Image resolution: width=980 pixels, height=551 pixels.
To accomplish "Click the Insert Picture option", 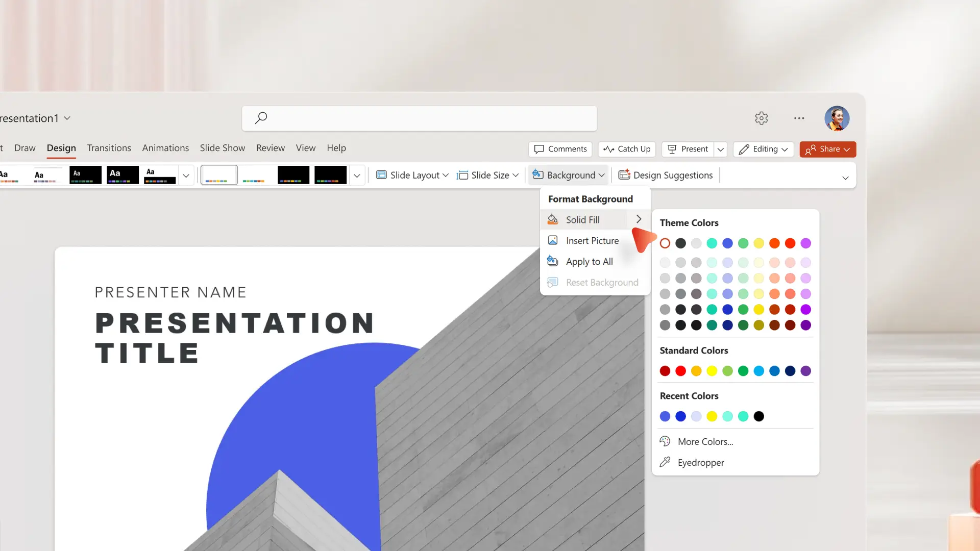I will coord(592,240).
